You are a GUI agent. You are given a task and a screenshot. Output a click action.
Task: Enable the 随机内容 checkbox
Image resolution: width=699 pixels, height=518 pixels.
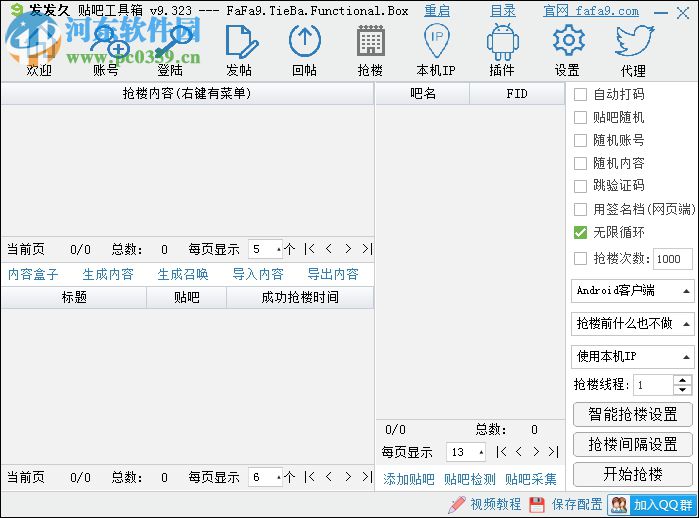[x=580, y=163]
